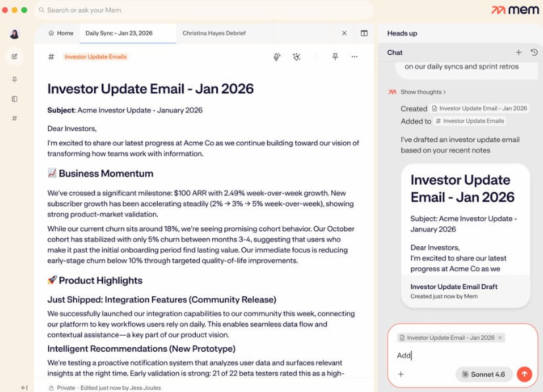Select the Chat panel header
Screen dimensions: 543x392
click(395, 53)
